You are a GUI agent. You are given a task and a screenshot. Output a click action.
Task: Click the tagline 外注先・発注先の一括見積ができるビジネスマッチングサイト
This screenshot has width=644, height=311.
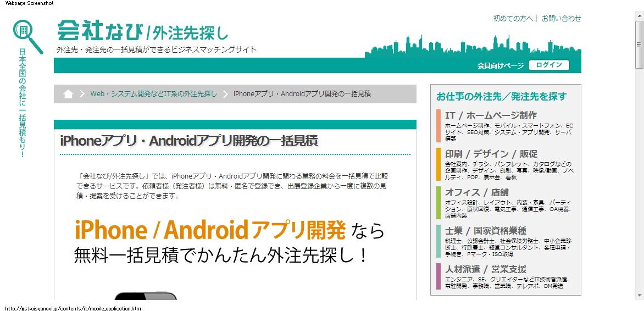pyautogui.click(x=157, y=49)
